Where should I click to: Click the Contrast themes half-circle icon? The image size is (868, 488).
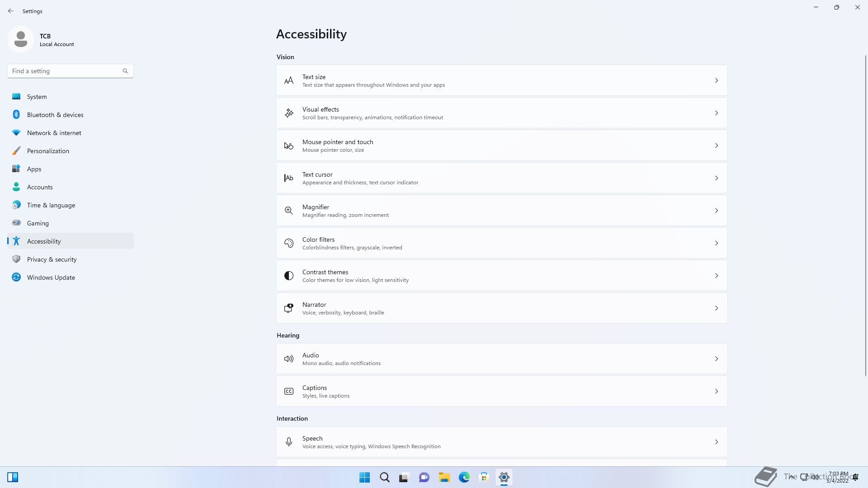288,276
